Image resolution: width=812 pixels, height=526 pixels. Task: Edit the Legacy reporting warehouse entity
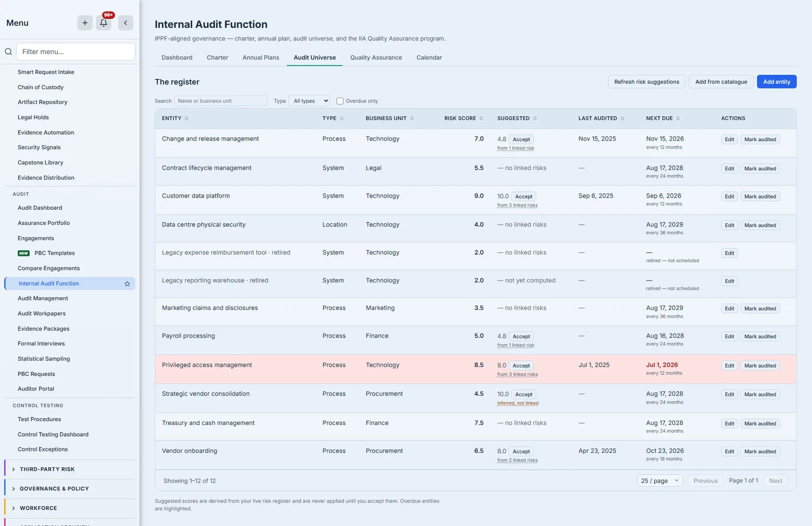[x=729, y=281]
